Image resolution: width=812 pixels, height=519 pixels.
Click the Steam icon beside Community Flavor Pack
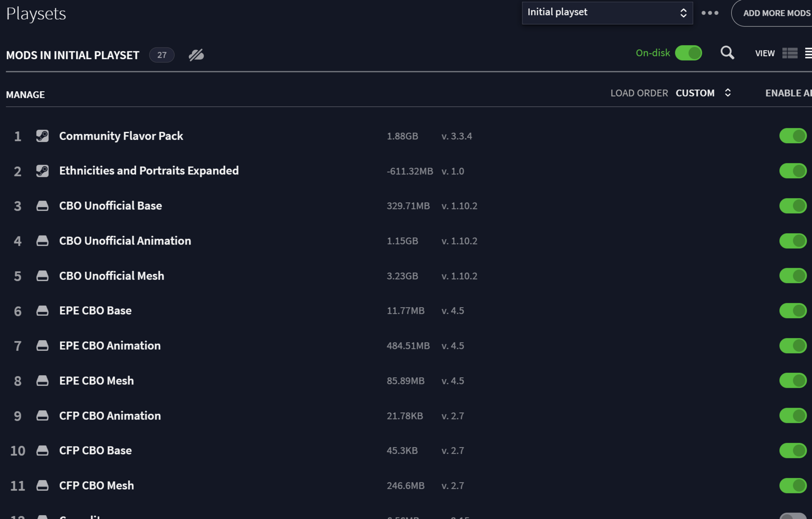[x=42, y=136]
